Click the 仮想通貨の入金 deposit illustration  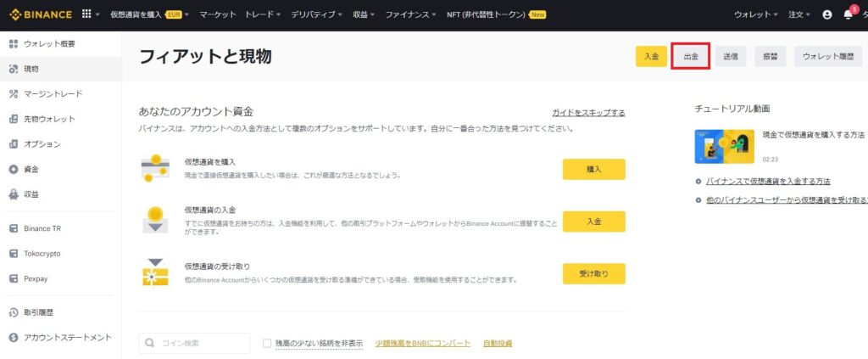pos(155,220)
